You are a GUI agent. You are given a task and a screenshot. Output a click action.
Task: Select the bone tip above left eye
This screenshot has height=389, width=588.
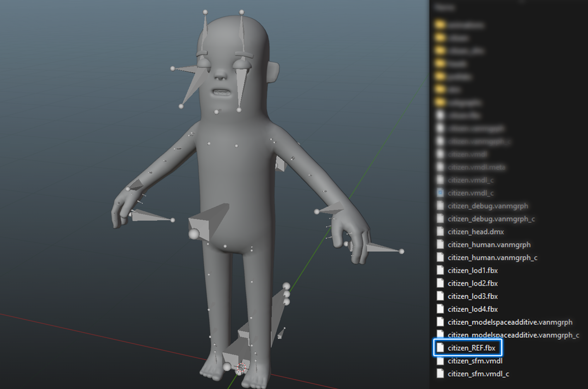pyautogui.click(x=205, y=12)
